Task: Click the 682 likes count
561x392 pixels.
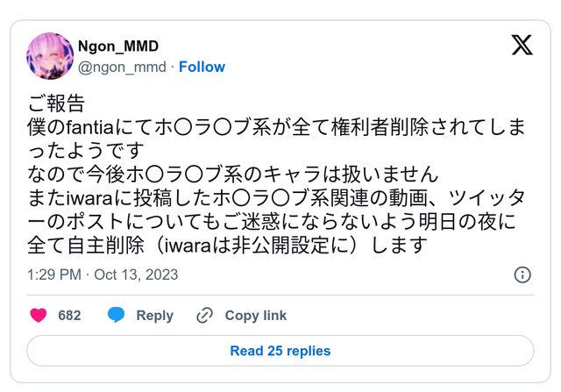Action: [x=69, y=315]
